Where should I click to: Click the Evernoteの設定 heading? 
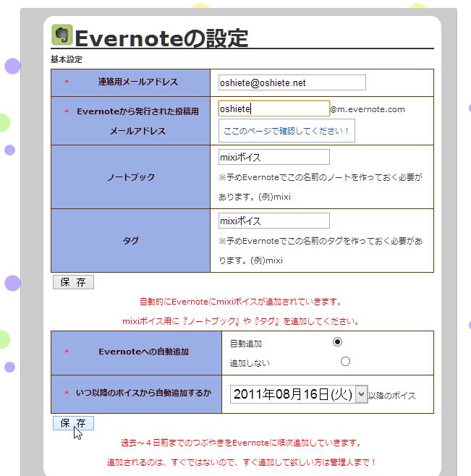tap(161, 38)
